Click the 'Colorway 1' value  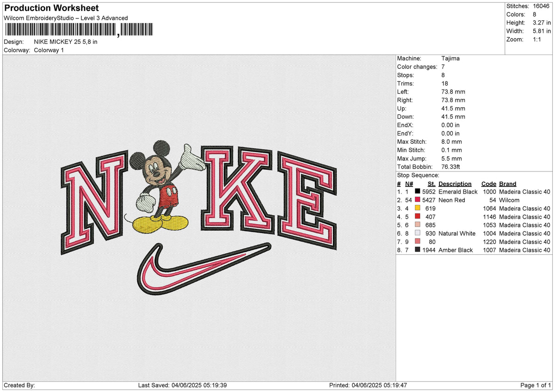(x=49, y=50)
